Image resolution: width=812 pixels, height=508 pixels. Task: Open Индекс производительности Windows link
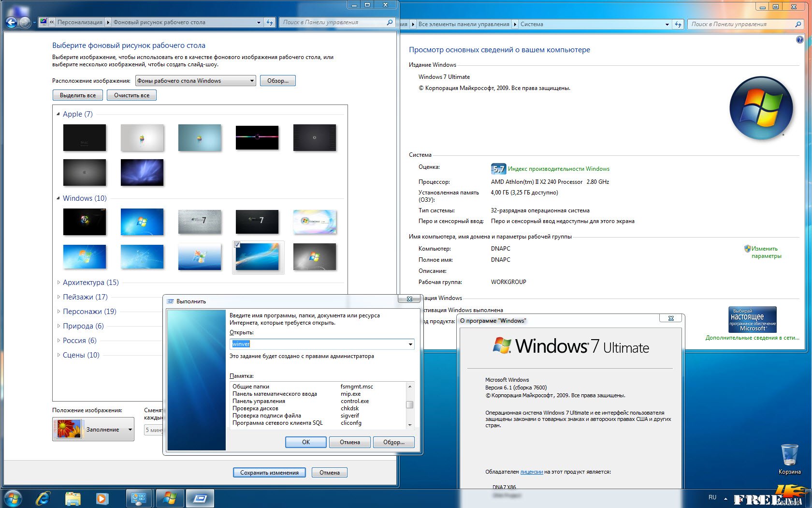click(558, 169)
